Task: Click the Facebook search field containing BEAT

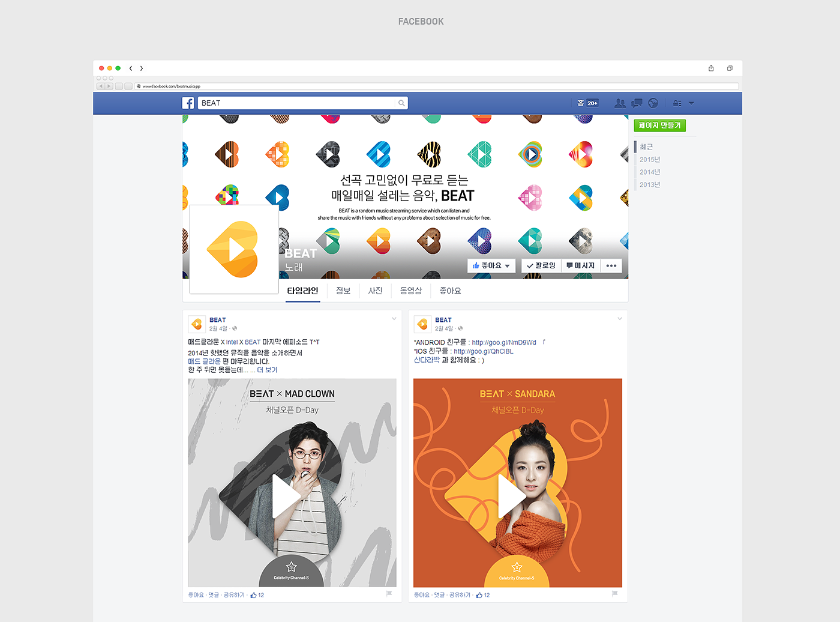Action: click(303, 103)
